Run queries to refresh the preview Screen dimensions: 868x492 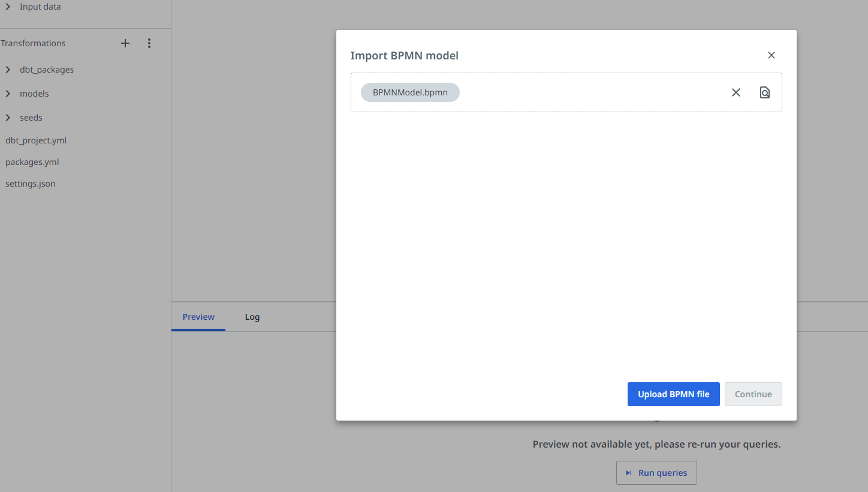click(x=656, y=473)
